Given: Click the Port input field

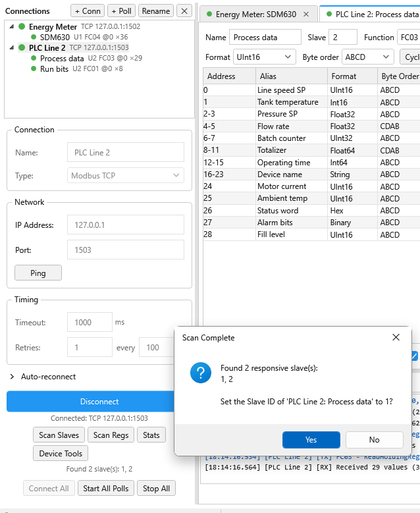Looking at the screenshot, I should [x=126, y=250].
